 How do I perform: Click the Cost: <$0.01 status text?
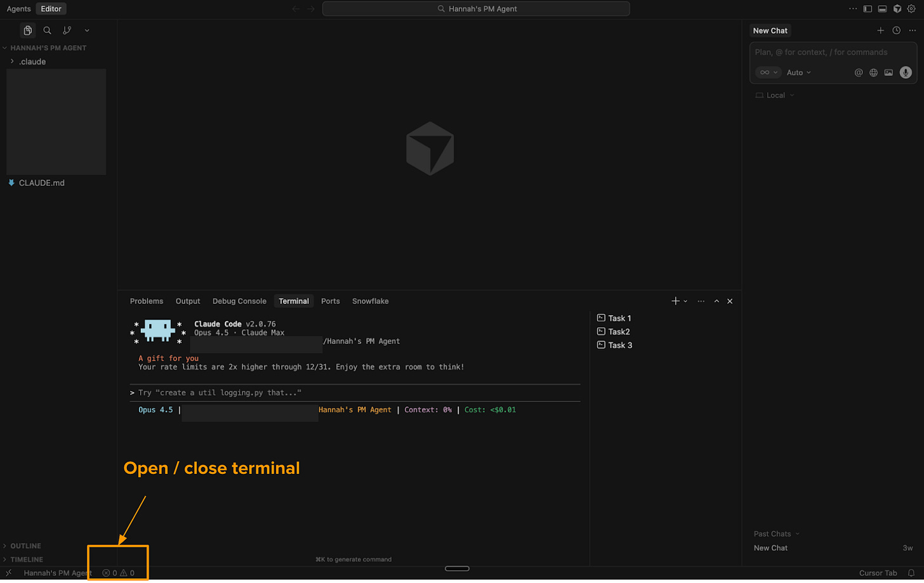pos(490,410)
